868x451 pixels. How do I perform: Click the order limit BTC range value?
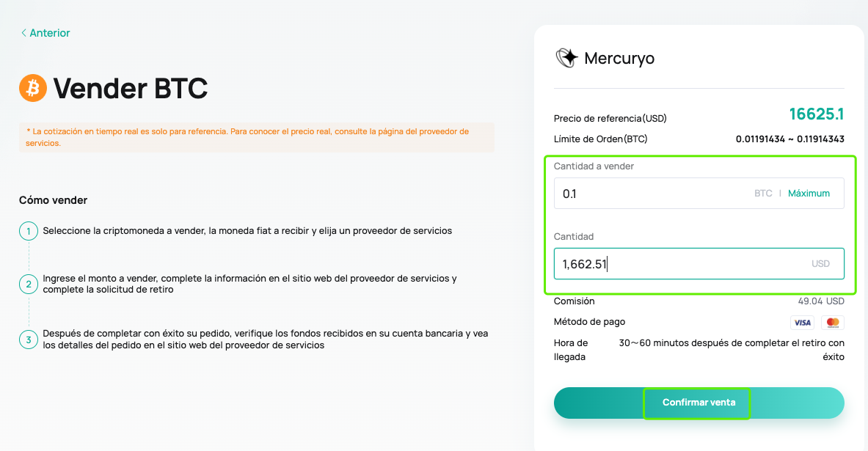(790, 139)
